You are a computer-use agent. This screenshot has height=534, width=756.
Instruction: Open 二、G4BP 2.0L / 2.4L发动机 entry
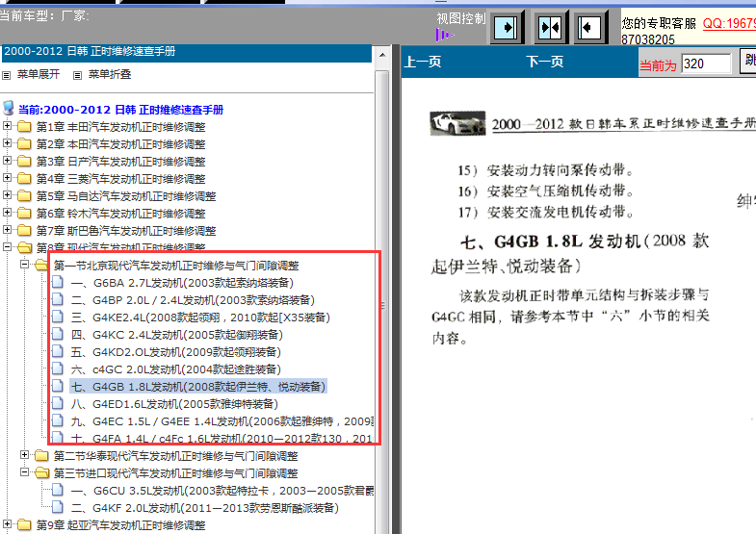point(193,300)
